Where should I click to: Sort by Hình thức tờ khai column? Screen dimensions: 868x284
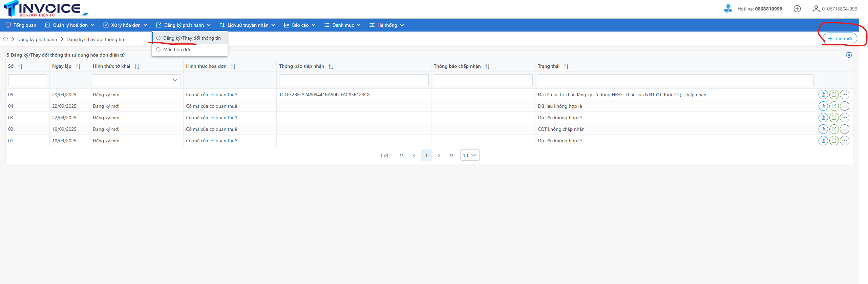[137, 66]
